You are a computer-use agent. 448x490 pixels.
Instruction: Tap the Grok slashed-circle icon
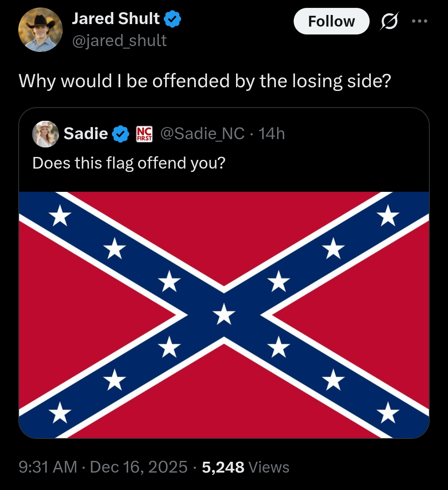tap(389, 21)
